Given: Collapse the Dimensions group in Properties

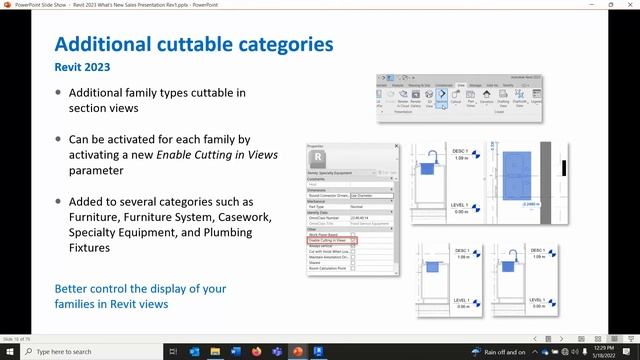Looking at the screenshot, I should click(x=391, y=190).
